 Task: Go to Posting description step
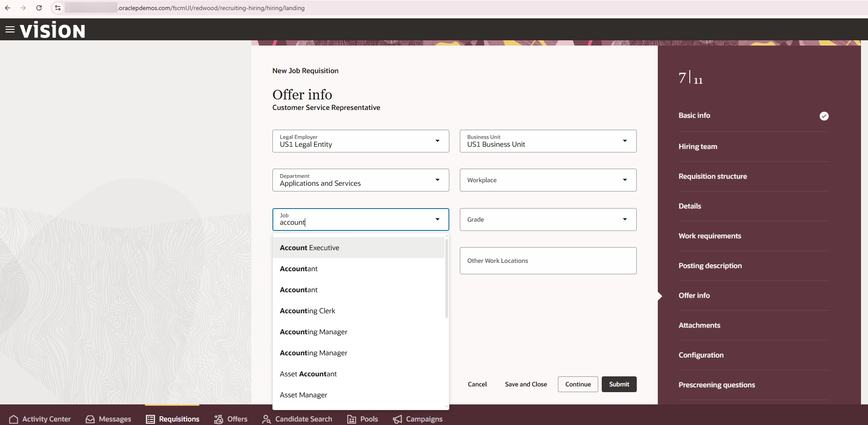pyautogui.click(x=710, y=266)
